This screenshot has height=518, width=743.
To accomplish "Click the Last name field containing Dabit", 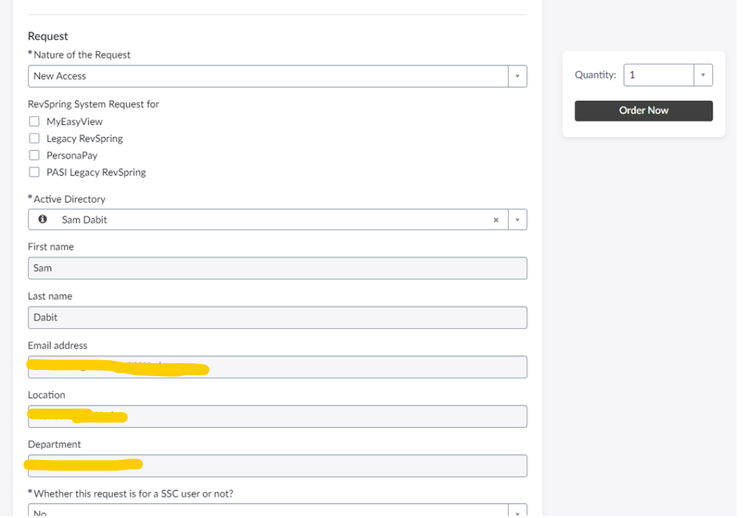I will click(x=278, y=318).
